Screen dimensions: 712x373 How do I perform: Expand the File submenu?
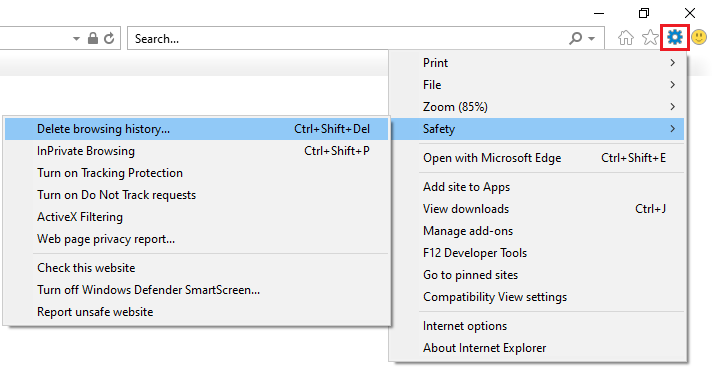pyautogui.click(x=538, y=85)
